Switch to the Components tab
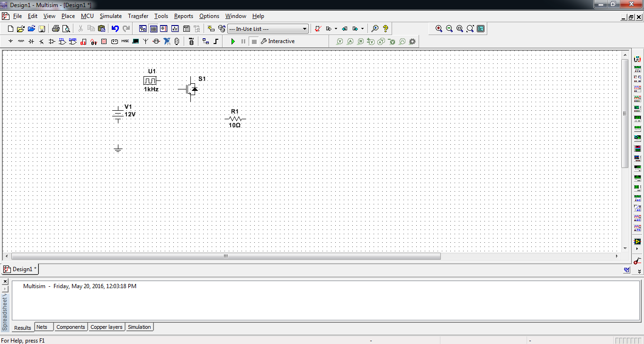Screen dimensions: 644x344 click(x=71, y=327)
